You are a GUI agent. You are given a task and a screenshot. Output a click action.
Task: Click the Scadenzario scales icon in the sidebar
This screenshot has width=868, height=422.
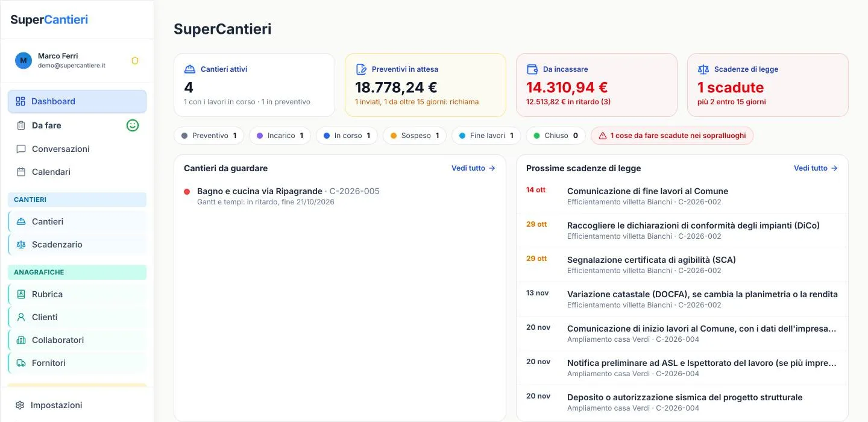[21, 244]
